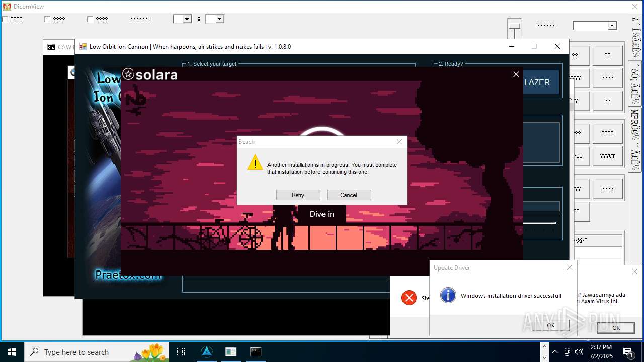The width and height of the screenshot is (644, 362).
Task: Click the command prompt taskbar icon
Action: click(x=256, y=352)
